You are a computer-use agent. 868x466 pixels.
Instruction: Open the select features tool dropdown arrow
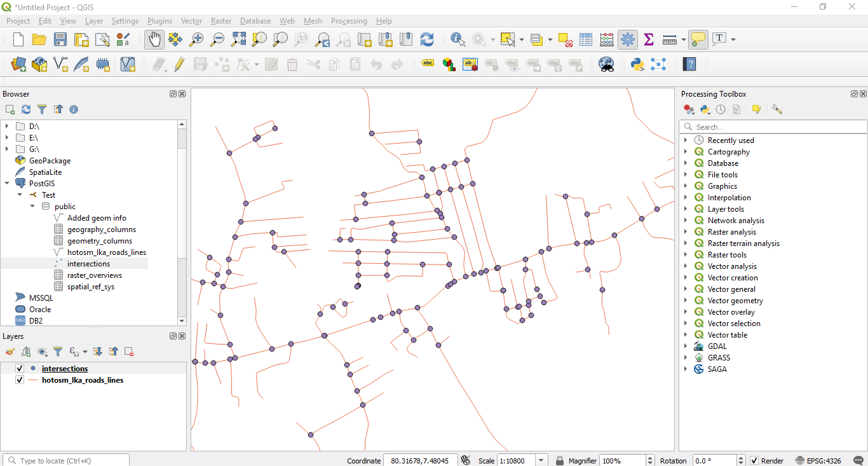pyautogui.click(x=522, y=39)
